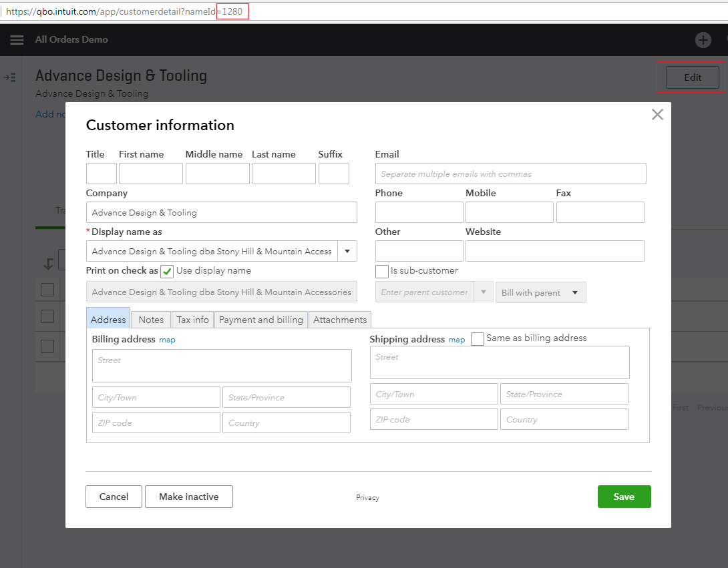This screenshot has width=728, height=568.
Task: Close the Customer information dialog
Action: [657, 115]
